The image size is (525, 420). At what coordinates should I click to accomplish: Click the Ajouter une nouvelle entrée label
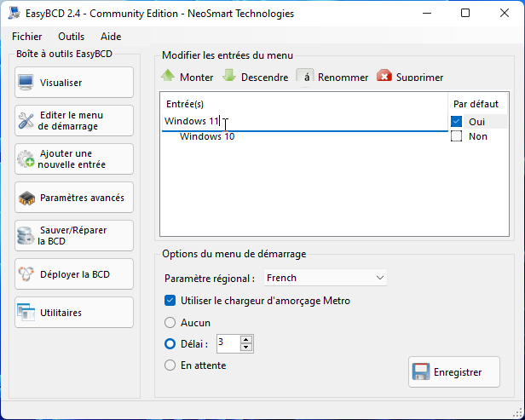point(72,159)
